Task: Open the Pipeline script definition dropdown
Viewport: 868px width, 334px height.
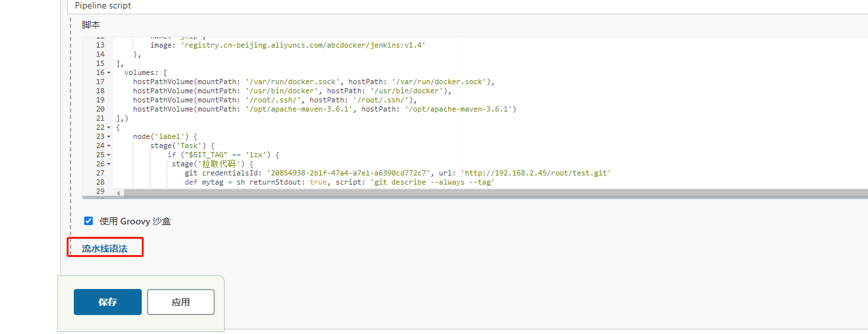Action: pyautogui.click(x=468, y=6)
